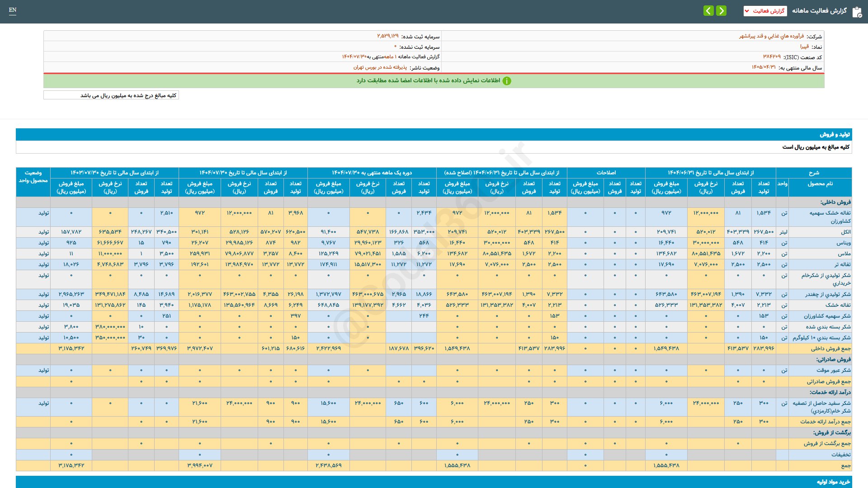The width and height of the screenshot is (868, 488).
Task: Switch language with the EN link
Action: click(13, 10)
